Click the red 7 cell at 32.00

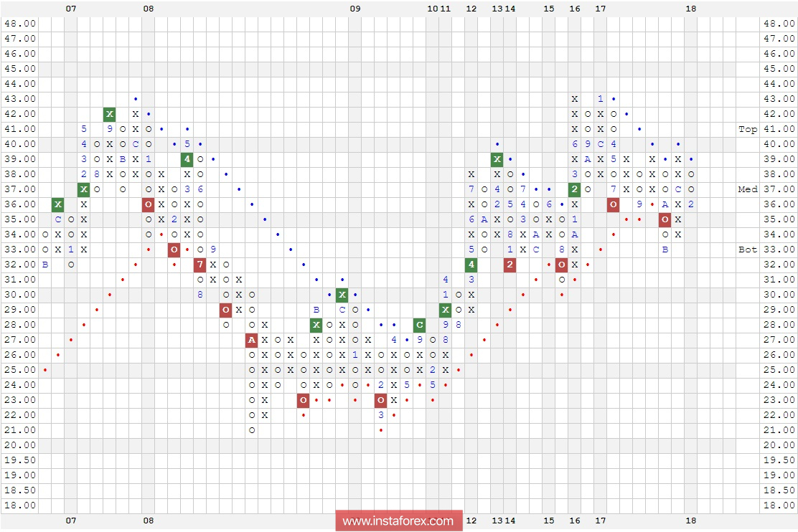coord(200,265)
